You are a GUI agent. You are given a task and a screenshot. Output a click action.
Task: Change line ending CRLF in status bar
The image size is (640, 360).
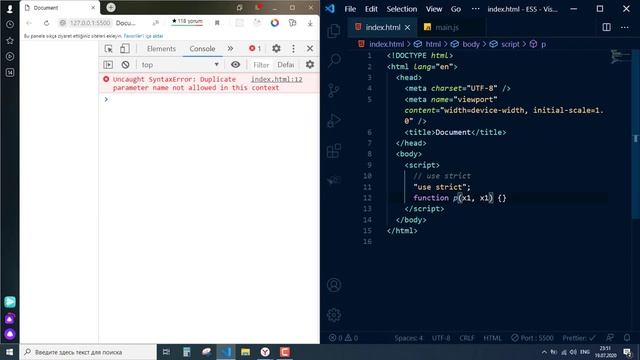tap(467, 338)
